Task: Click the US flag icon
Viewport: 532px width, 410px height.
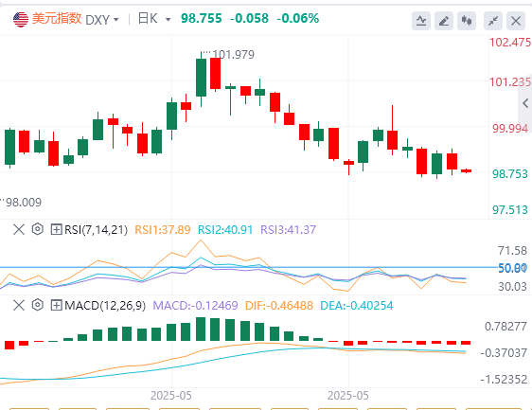Action: (21, 19)
